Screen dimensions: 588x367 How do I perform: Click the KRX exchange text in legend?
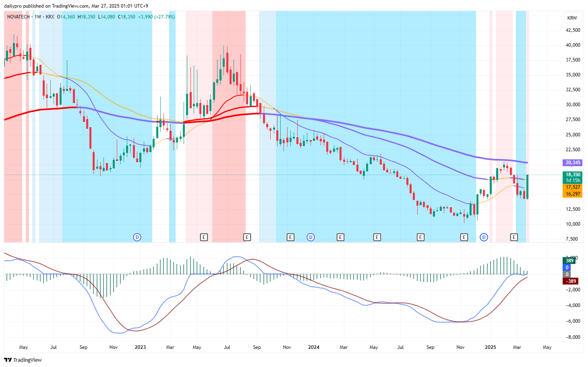(x=50, y=17)
